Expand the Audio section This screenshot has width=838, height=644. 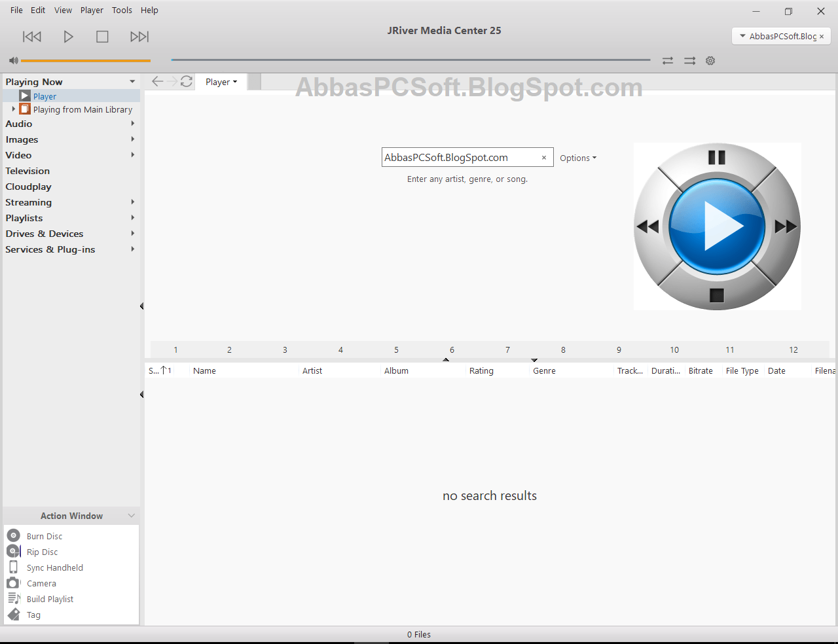[133, 124]
